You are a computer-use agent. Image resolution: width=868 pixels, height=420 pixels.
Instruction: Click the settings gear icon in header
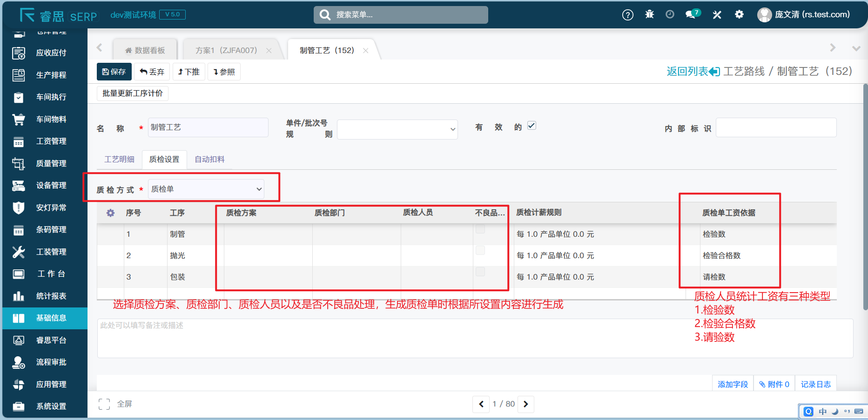tap(739, 14)
